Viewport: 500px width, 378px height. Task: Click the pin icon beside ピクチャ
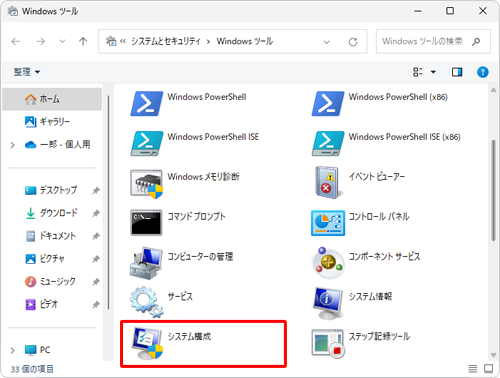click(96, 259)
